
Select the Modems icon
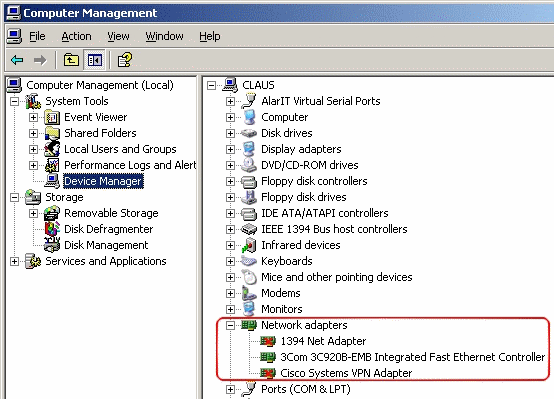[x=249, y=293]
